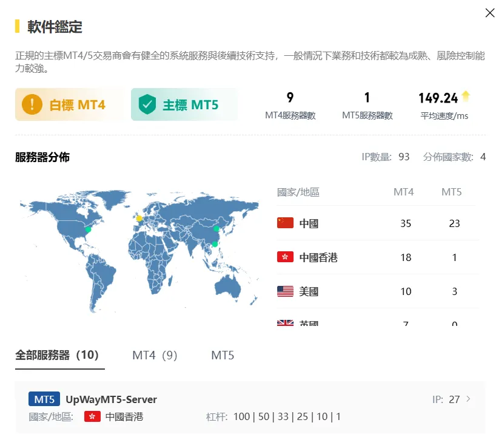Click the green shield checkmark icon

click(x=147, y=104)
